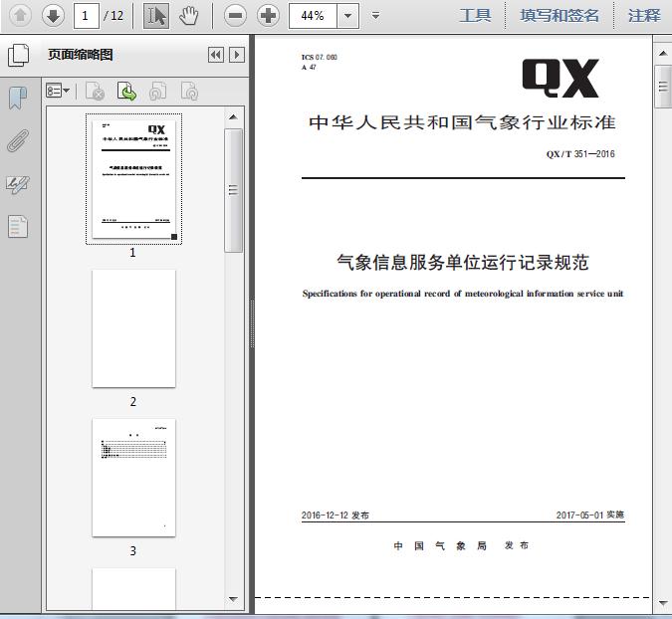Screen dimensions: 672x619
Task: Open the bookmarks panel
Action: pos(18,98)
